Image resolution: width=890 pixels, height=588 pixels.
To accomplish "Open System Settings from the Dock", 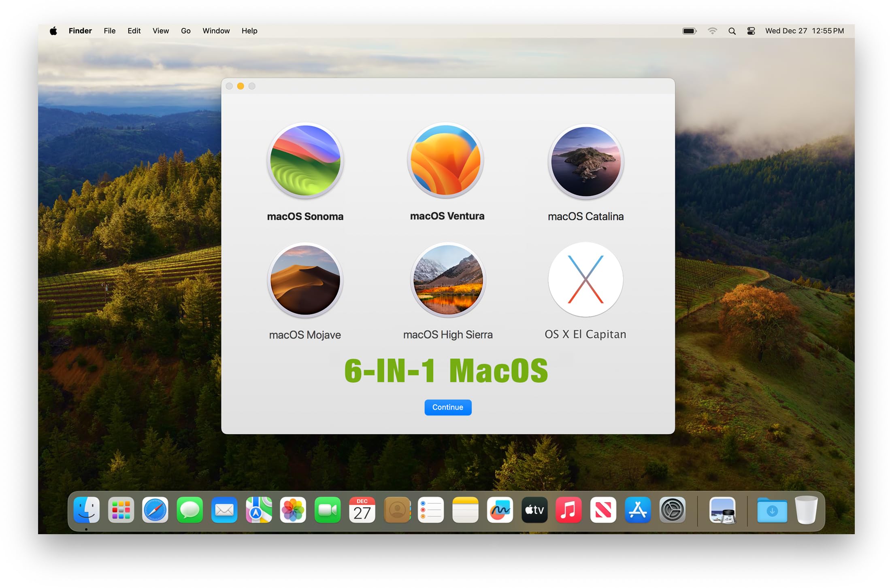I will [x=672, y=510].
